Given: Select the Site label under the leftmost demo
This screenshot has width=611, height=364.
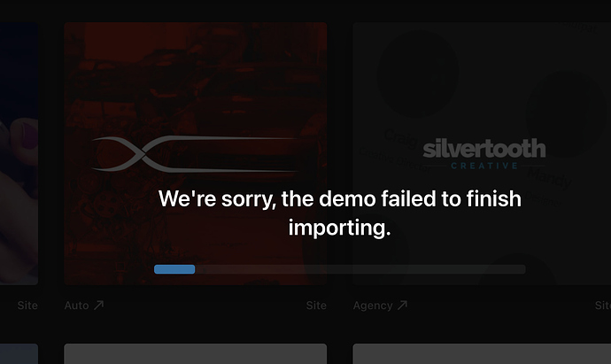Looking at the screenshot, I should click(x=27, y=306).
